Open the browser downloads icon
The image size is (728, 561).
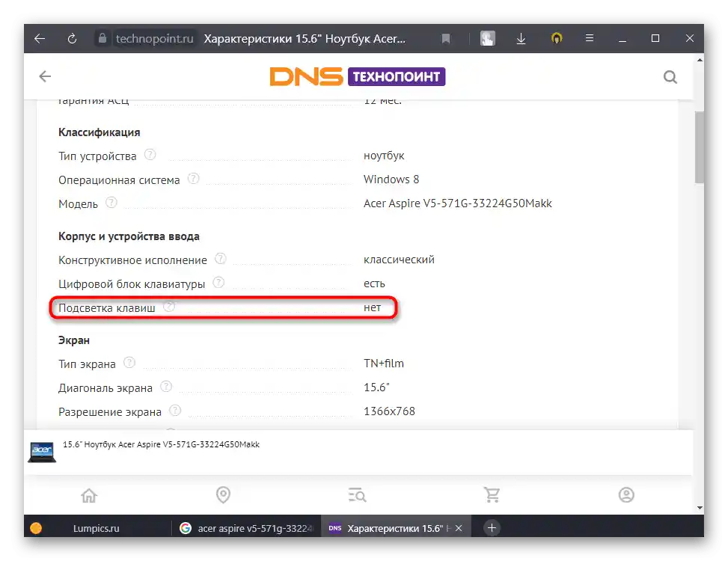pyautogui.click(x=521, y=38)
